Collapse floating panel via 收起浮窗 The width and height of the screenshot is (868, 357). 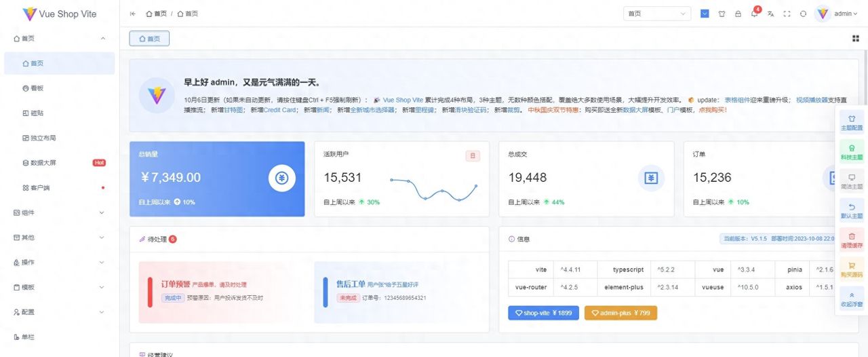tap(852, 299)
